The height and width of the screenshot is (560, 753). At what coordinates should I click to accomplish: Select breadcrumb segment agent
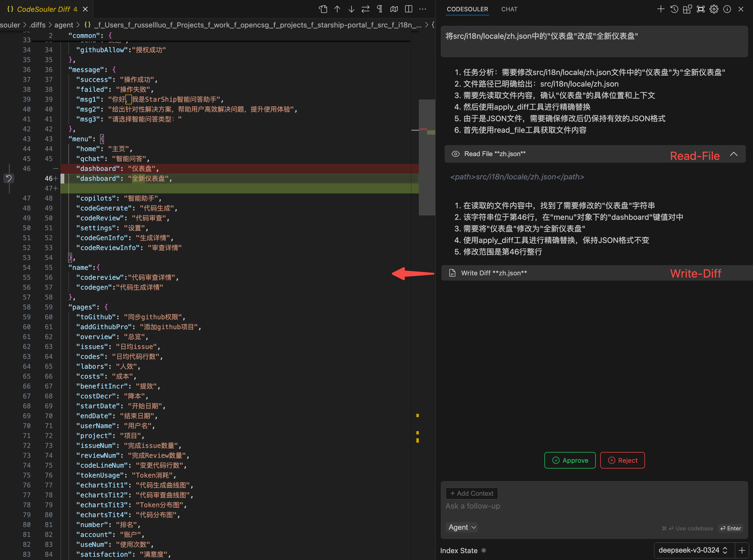click(64, 25)
